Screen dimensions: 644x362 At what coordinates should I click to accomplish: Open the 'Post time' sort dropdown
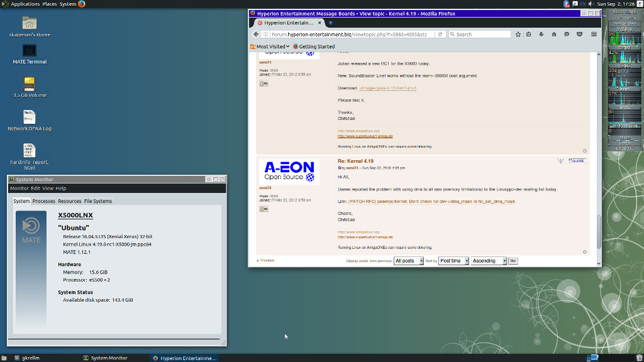point(454,261)
